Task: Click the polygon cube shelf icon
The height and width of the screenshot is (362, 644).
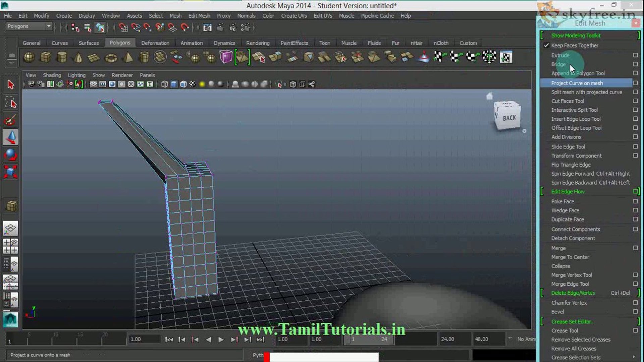Action: click(46, 57)
